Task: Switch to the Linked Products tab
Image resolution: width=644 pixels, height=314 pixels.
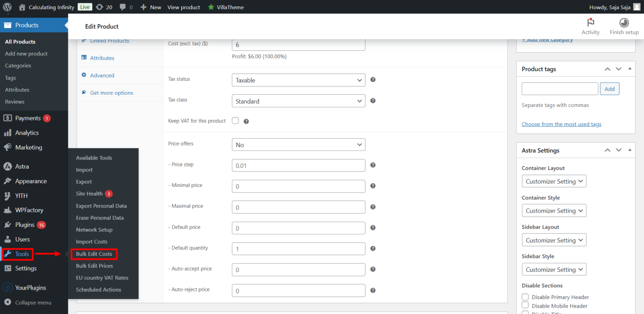Action: point(110,40)
